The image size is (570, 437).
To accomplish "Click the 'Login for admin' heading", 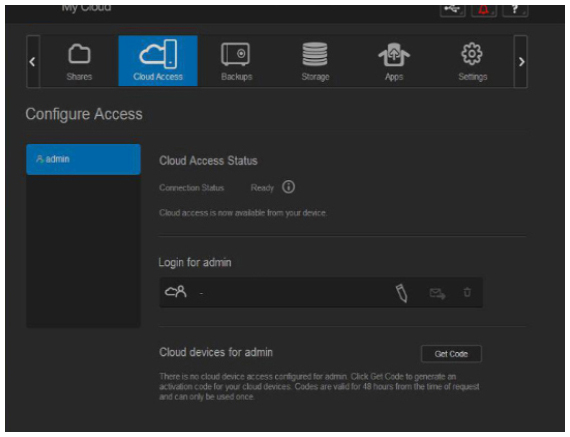I will pos(195,262).
